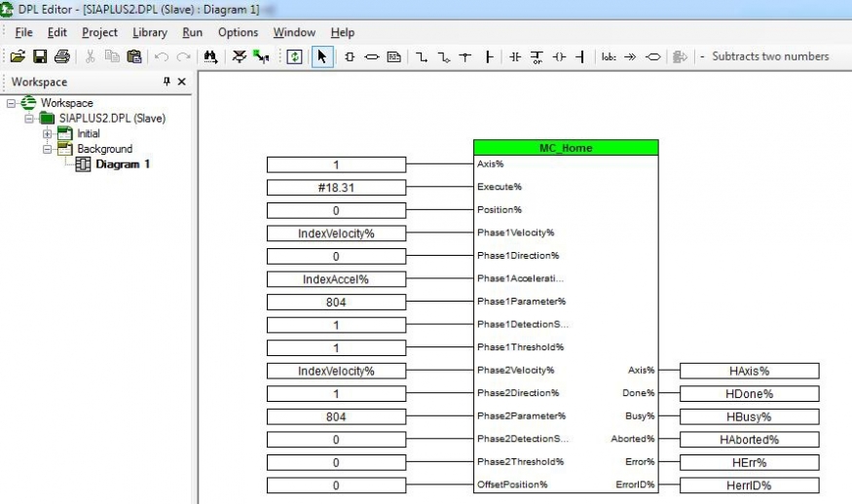Collapse the Workspace root tree node
This screenshot has width=852, height=504.
pos(12,103)
